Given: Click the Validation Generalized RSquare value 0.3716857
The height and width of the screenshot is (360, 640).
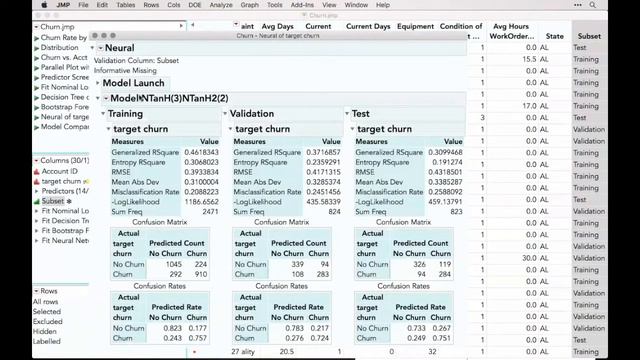Looking at the screenshot, I should point(323,152).
